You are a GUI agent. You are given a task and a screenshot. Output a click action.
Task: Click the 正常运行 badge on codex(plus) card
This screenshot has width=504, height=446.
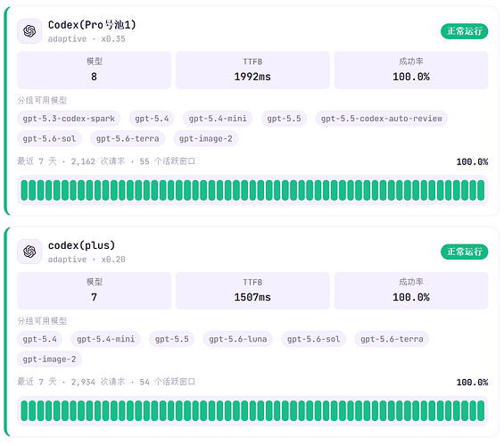click(464, 252)
